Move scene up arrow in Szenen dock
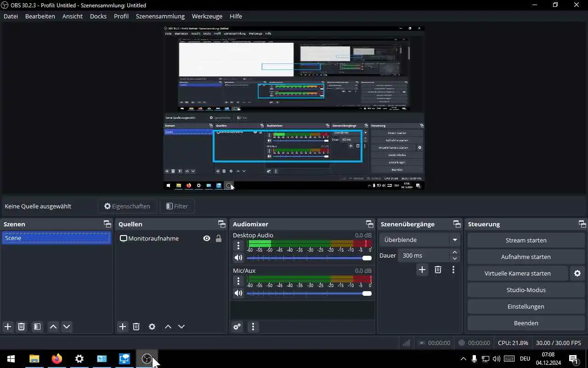Screen dimensions: 588x368 click(53, 327)
